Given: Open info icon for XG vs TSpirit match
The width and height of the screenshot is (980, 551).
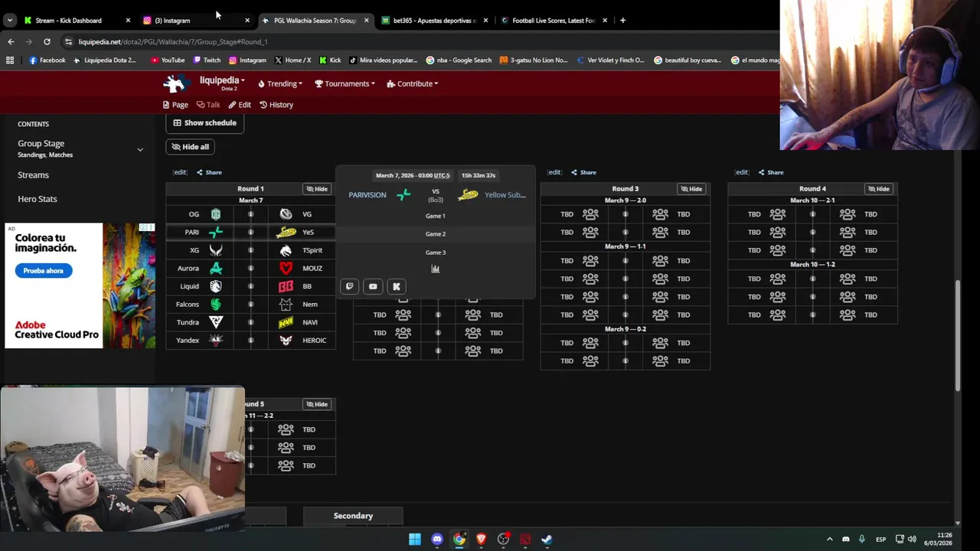Looking at the screenshot, I should click(x=250, y=250).
